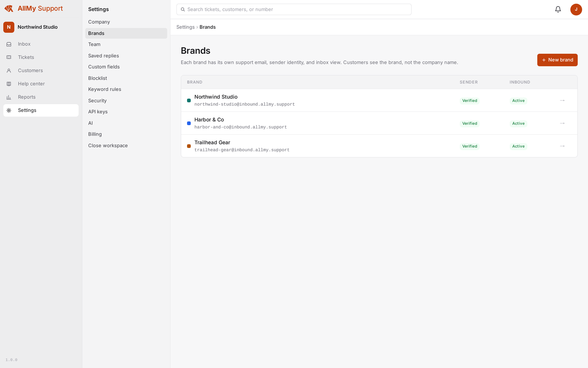Open the user avatar J menu

[576, 10]
